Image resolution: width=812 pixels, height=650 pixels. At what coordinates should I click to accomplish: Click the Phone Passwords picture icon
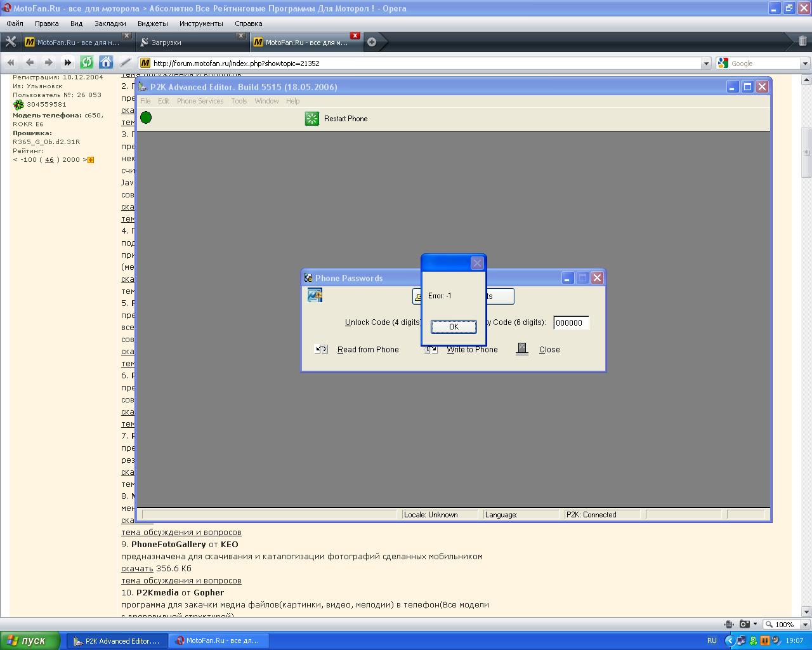315,295
